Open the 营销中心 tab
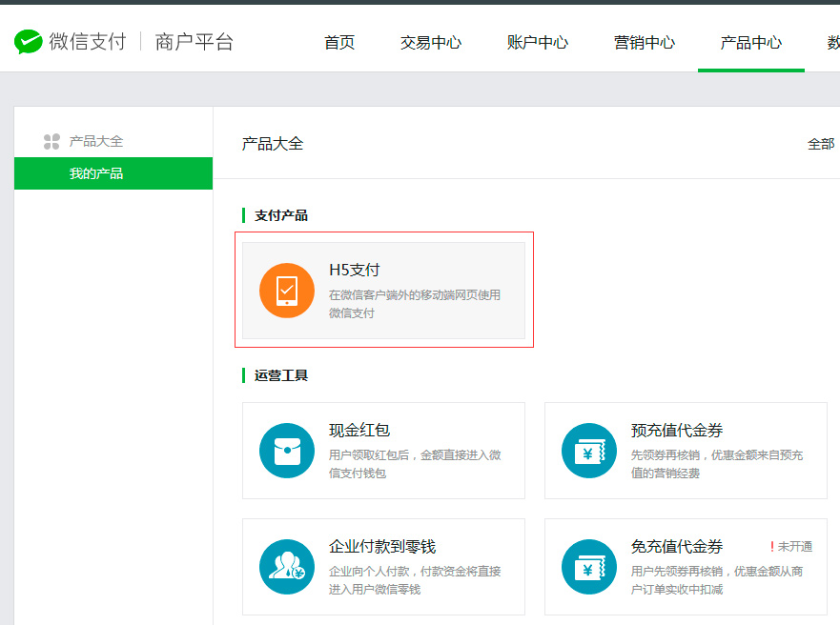The height and width of the screenshot is (625, 840). point(645,43)
